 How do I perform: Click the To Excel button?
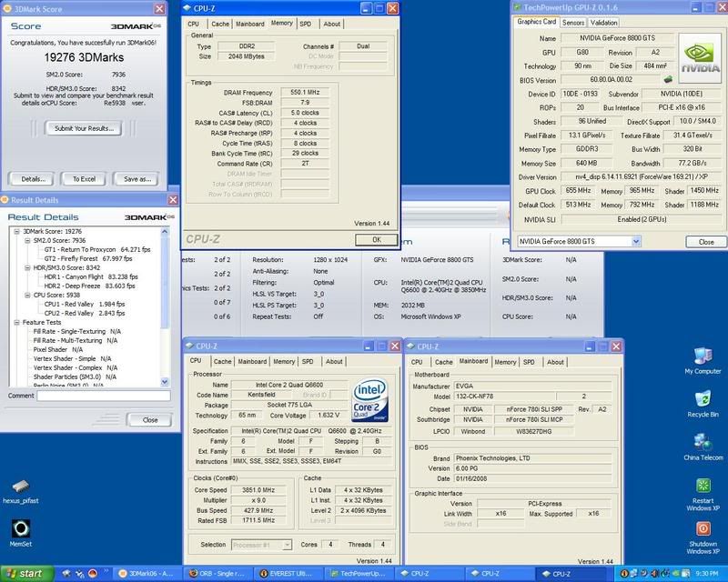click(84, 179)
